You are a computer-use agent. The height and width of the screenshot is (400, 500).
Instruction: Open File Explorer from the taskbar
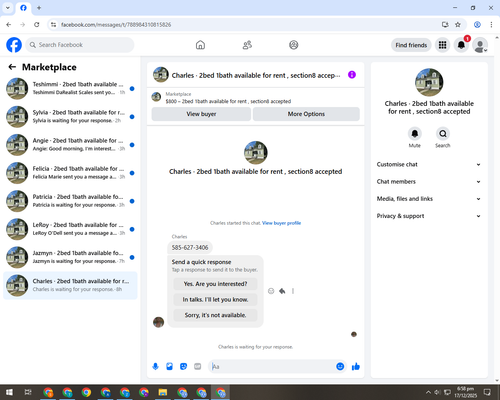point(163,392)
